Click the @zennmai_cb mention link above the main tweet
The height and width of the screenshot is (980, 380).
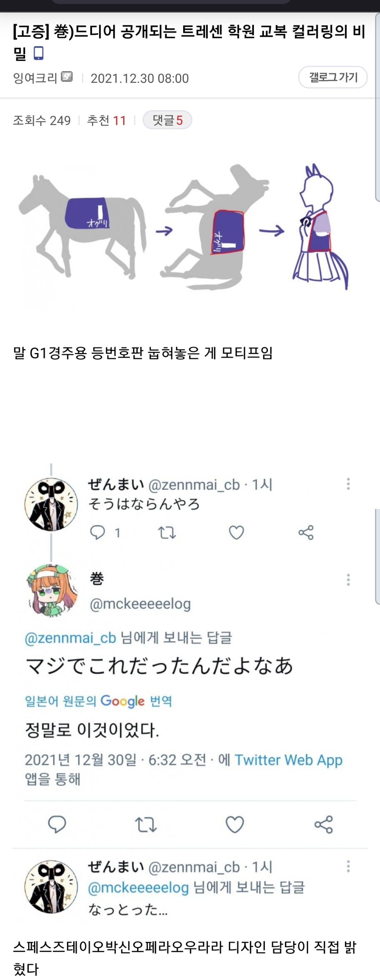(70, 638)
